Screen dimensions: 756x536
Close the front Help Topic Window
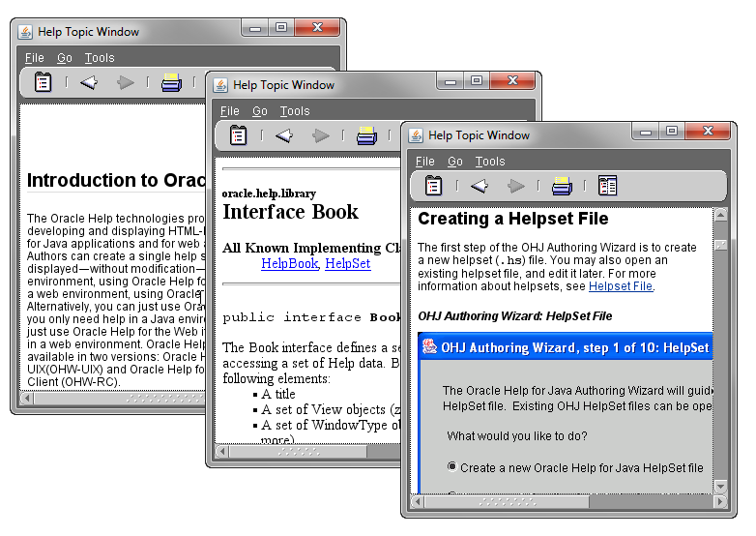708,131
